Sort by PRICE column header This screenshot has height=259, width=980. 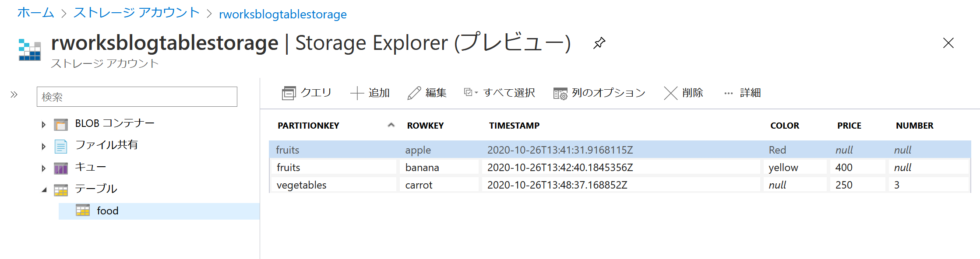click(x=849, y=126)
